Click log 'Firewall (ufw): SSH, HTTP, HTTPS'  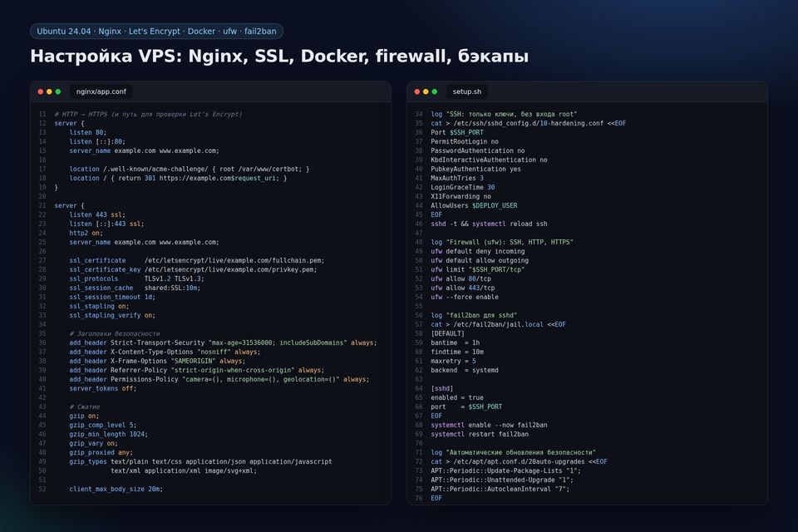click(502, 243)
